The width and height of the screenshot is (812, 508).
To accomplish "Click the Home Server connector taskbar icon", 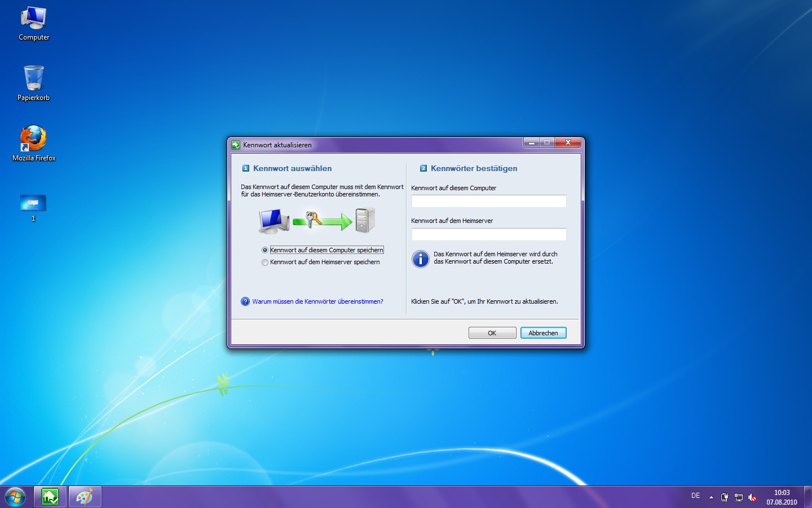I will [50, 497].
